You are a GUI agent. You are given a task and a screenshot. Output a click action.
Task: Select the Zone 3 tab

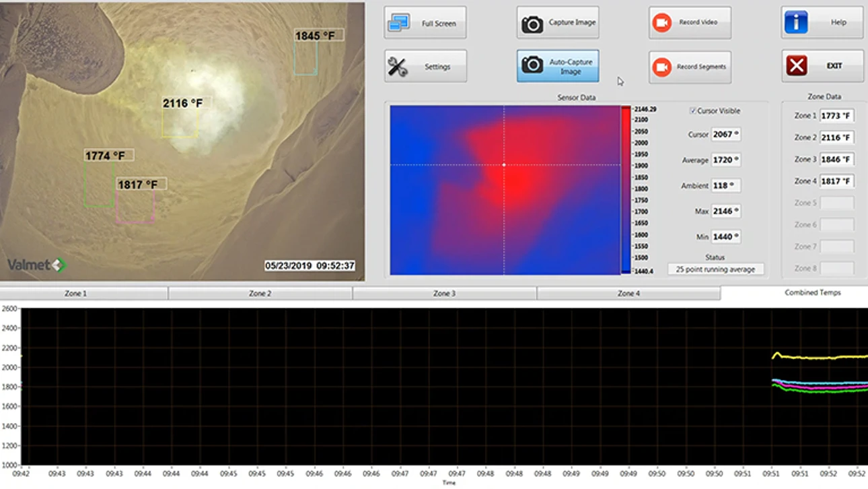tap(445, 294)
